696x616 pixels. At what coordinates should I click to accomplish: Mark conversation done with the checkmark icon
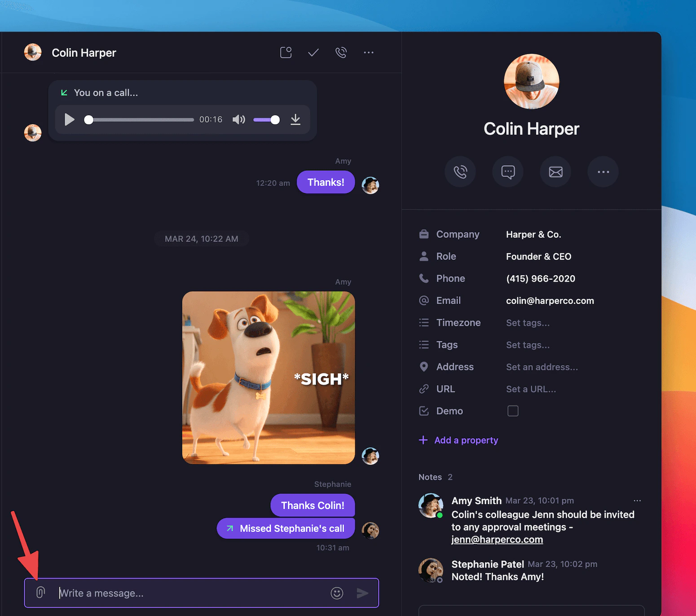pos(313,53)
